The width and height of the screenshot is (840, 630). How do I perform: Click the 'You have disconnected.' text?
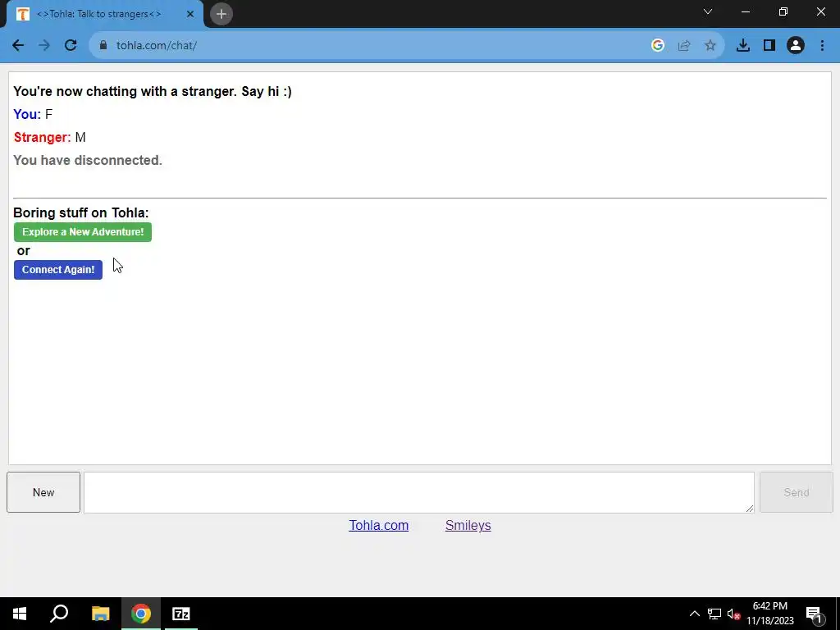click(x=88, y=160)
